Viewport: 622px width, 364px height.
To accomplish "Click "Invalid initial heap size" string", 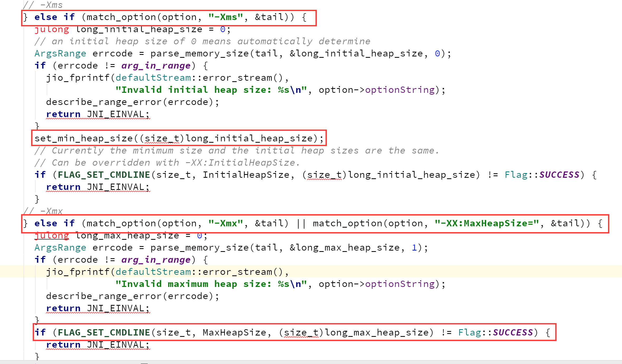I will (x=211, y=90).
